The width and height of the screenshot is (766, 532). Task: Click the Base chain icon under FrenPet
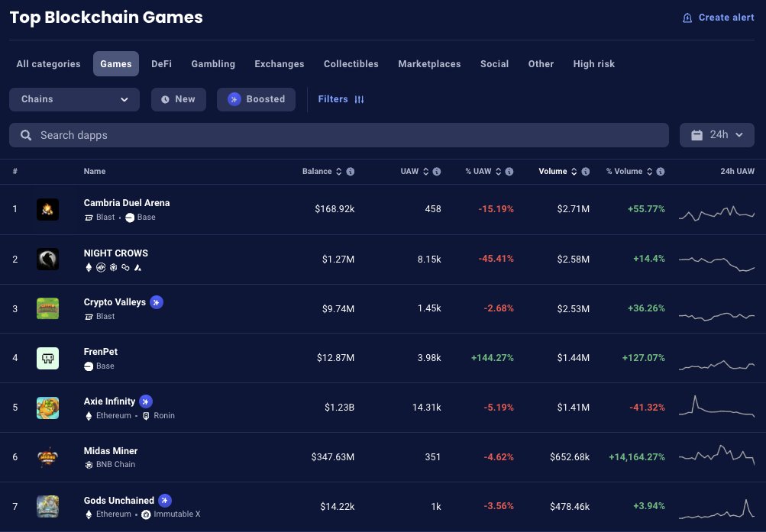(x=89, y=366)
